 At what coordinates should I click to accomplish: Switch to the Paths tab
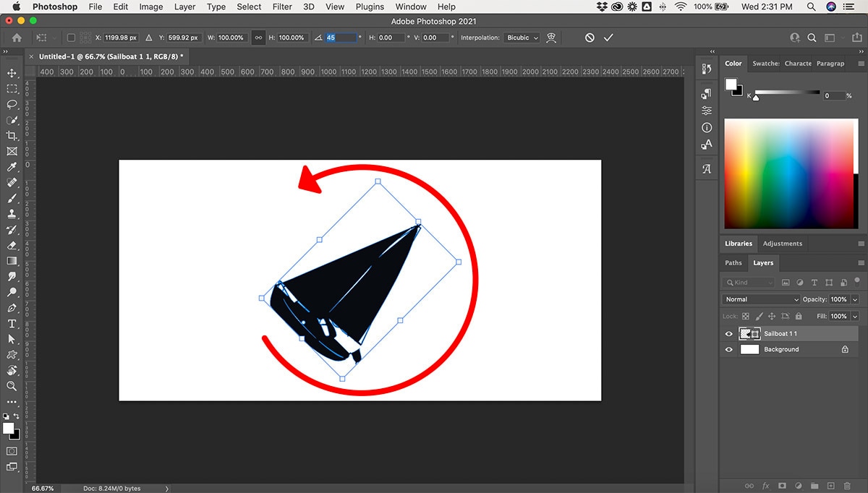click(733, 263)
